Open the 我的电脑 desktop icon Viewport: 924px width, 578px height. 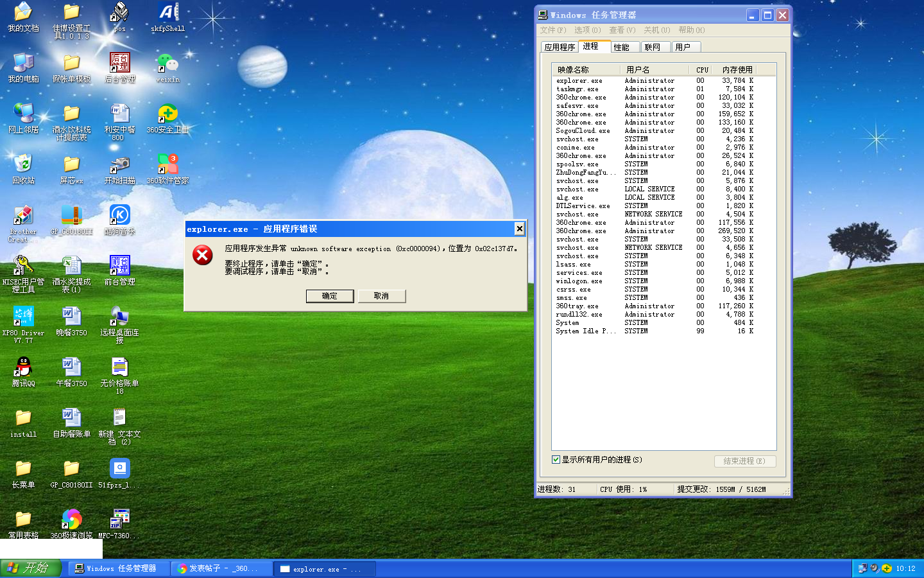(23, 68)
